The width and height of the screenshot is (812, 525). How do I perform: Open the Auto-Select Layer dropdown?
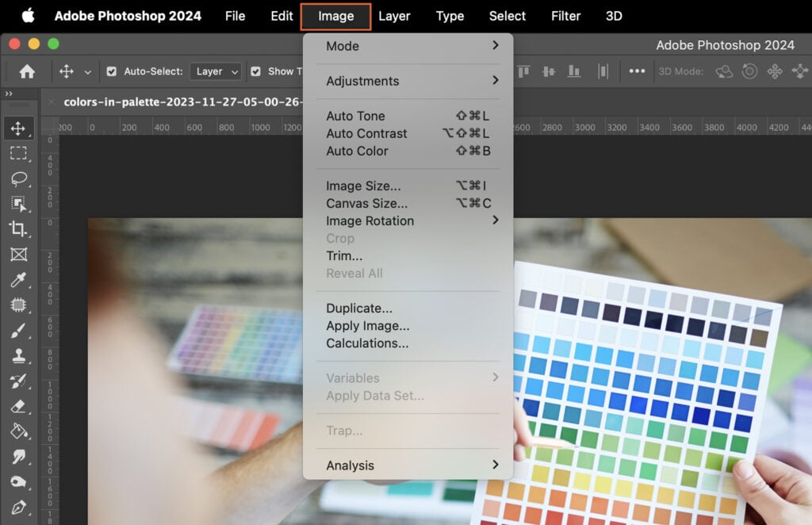click(215, 71)
